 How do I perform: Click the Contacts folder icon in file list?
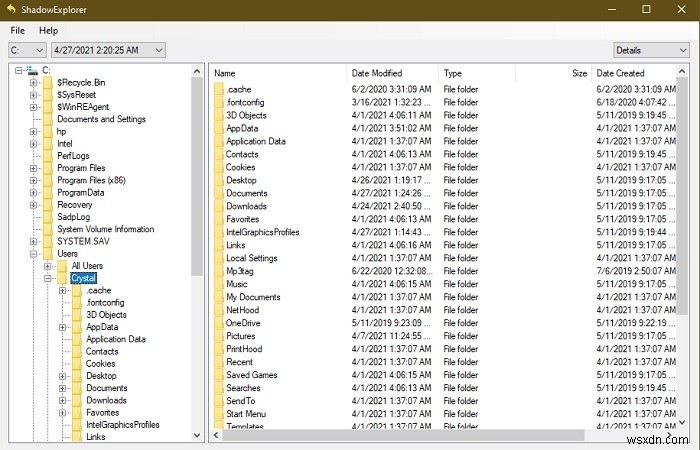pyautogui.click(x=218, y=154)
